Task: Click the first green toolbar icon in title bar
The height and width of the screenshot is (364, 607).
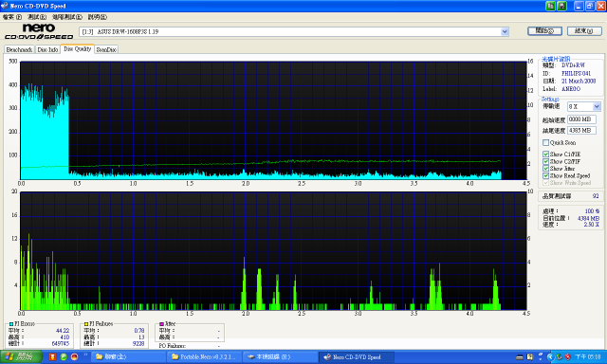Action: 550,6
